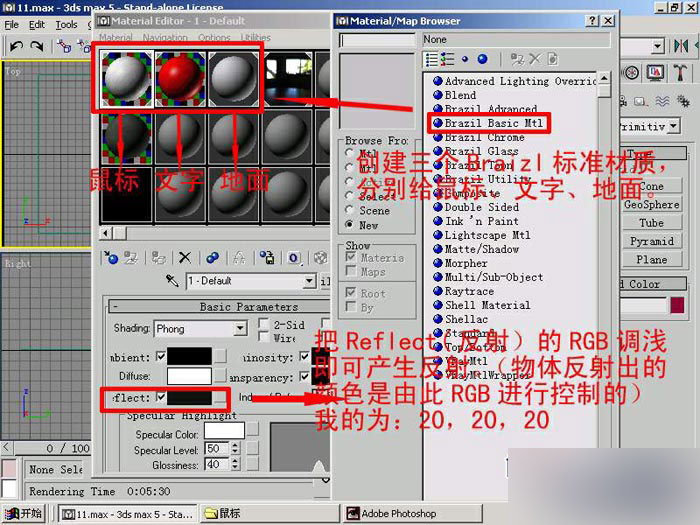The image size is (700, 525).
Task: Click the Mirror tool in main toolbar
Action: pos(681,46)
